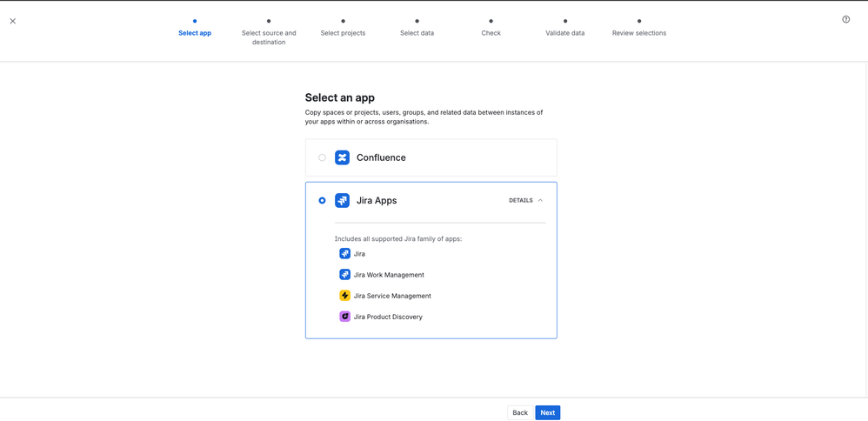Go to the Check step
Viewport: 868px width, 421px height.
pos(491,33)
